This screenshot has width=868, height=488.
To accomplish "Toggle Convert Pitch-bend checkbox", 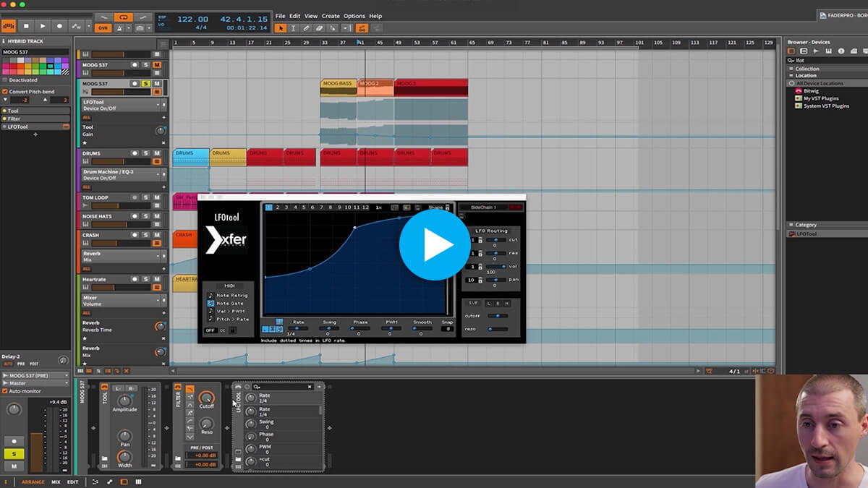I will coord(4,92).
